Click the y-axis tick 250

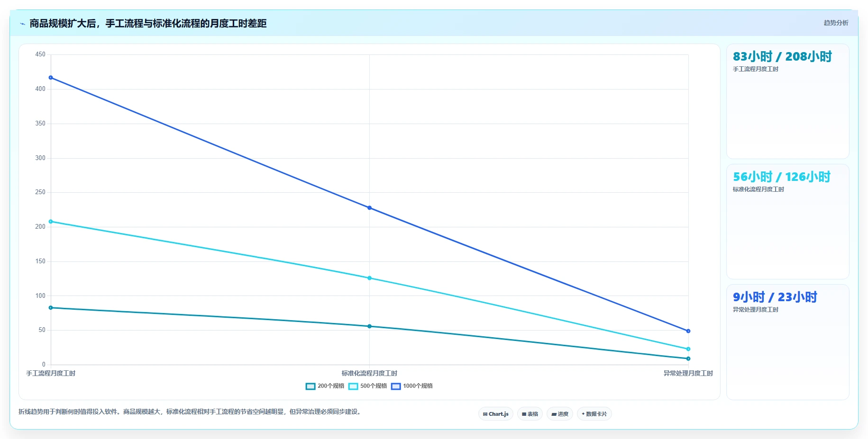coord(40,192)
